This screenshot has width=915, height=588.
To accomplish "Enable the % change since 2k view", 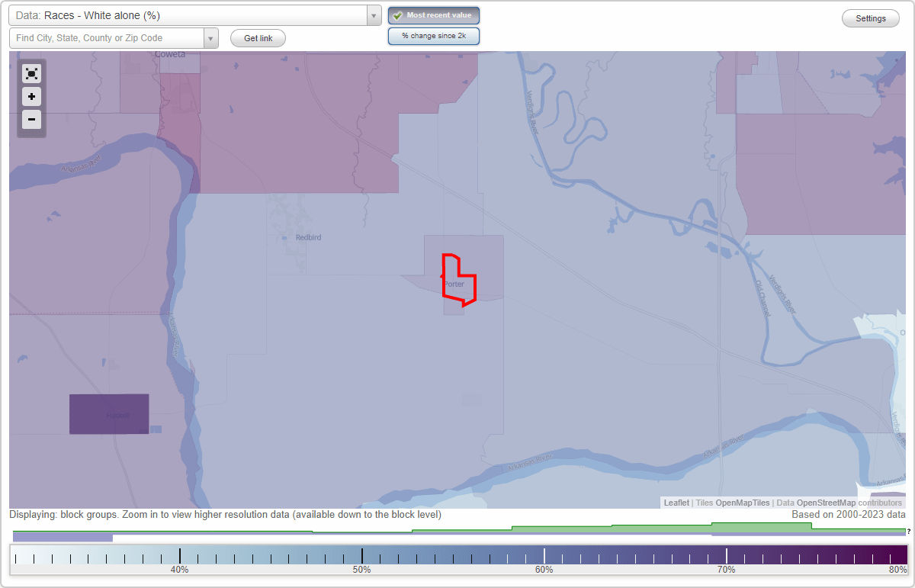I will (434, 35).
